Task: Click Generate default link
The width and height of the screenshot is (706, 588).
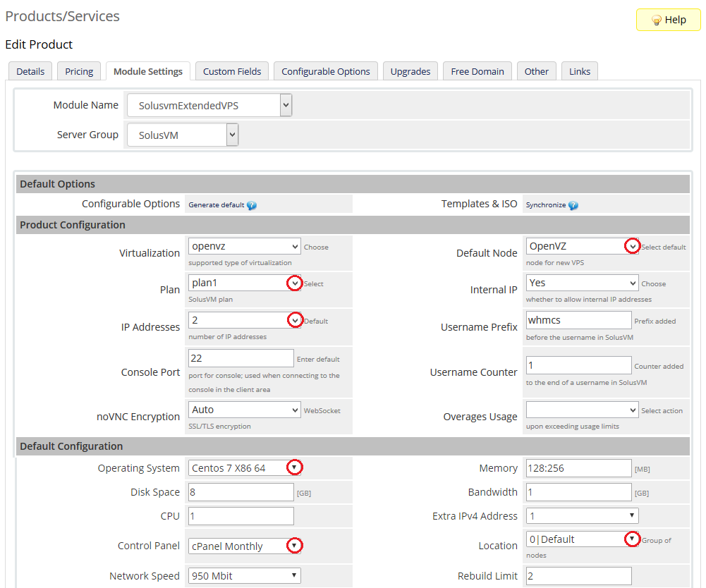Action: 216,205
